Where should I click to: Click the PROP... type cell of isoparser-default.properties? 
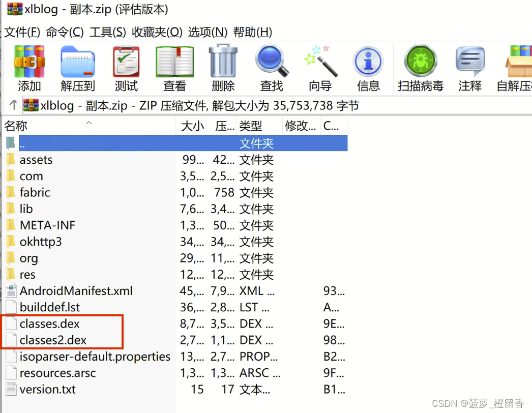[x=258, y=357]
